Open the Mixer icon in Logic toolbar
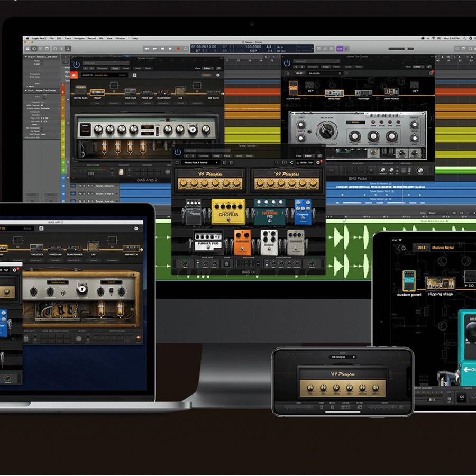 tap(62, 49)
